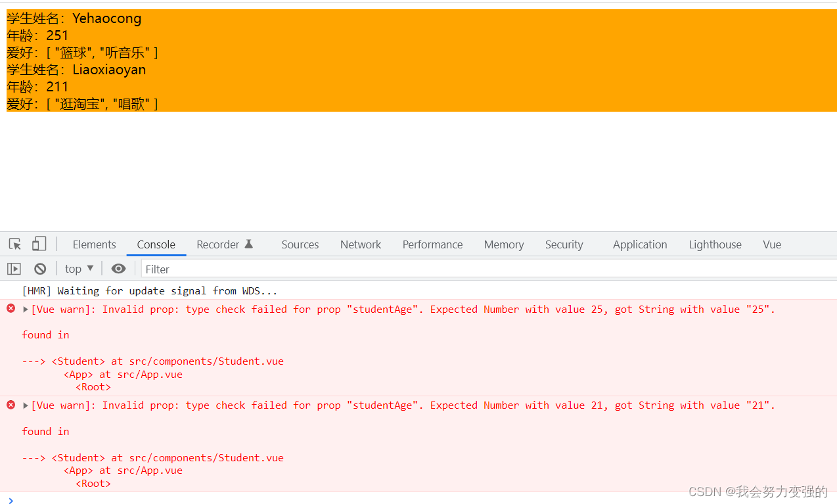
Task: Open the top JavaScript context dropdown
Action: pos(79,269)
